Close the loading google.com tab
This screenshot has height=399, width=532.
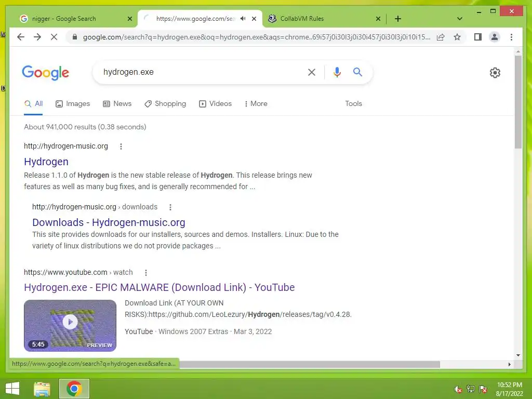click(x=254, y=19)
